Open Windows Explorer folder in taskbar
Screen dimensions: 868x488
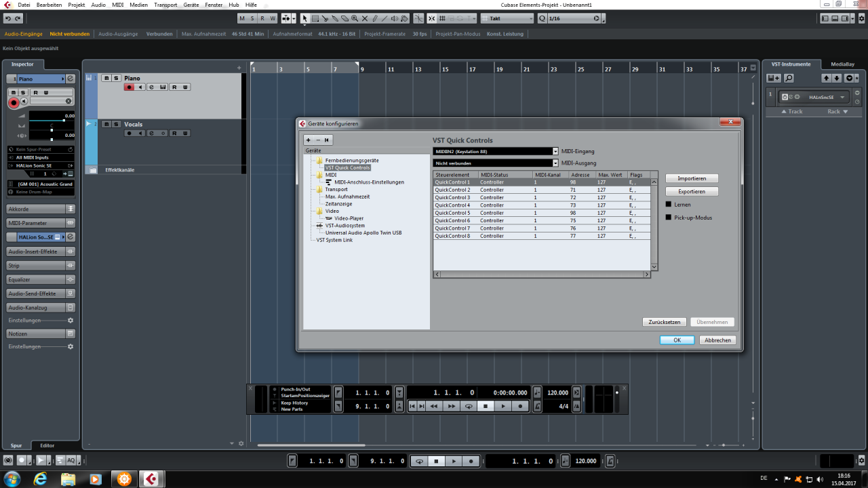click(x=68, y=479)
